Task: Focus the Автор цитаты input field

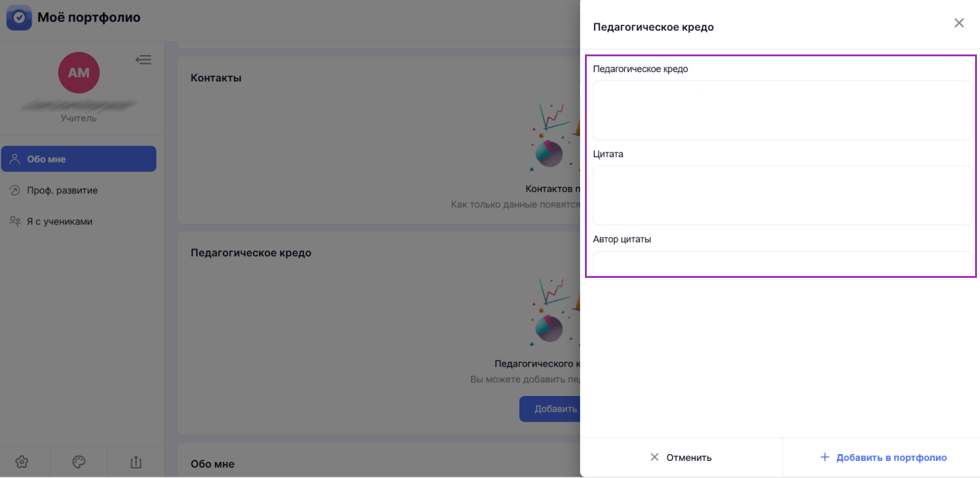Action: [782, 263]
